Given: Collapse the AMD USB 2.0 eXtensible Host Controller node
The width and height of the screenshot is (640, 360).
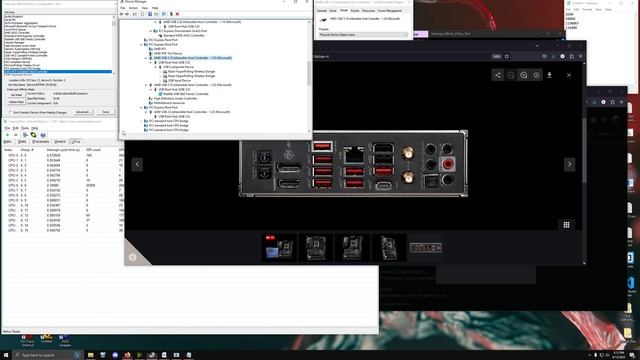Looking at the screenshot, I should click(147, 112).
